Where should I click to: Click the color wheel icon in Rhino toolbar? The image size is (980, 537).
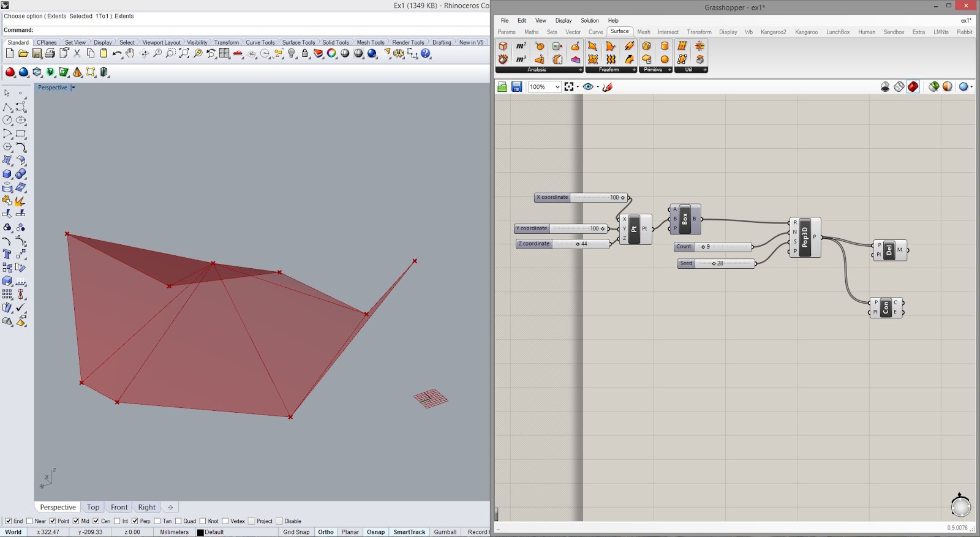[x=331, y=54]
